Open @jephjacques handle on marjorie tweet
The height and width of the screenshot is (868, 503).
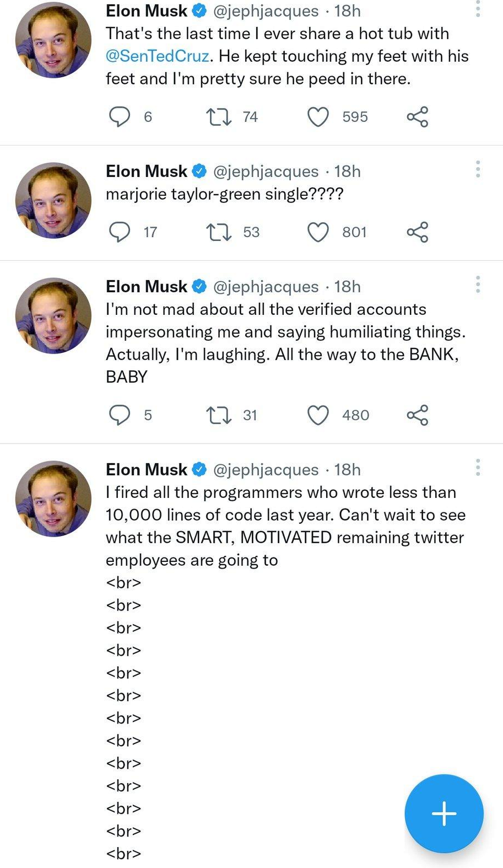[266, 172]
